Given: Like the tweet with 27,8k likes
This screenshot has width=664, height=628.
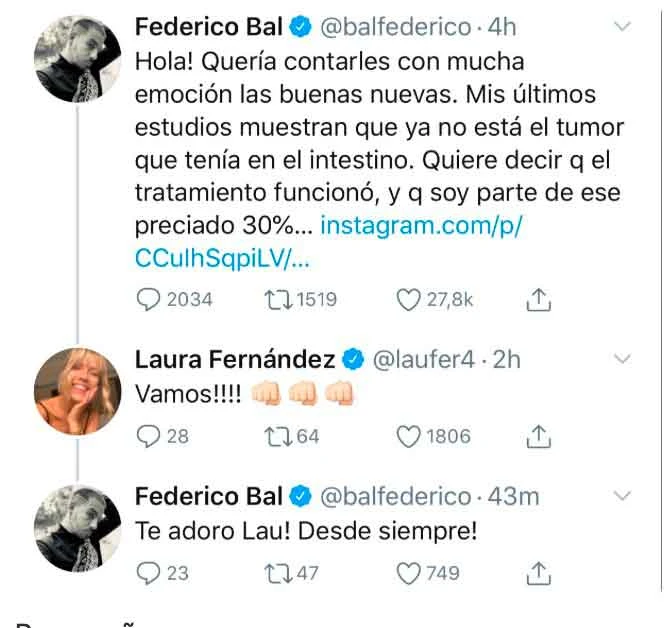Looking at the screenshot, I should click(x=409, y=299).
